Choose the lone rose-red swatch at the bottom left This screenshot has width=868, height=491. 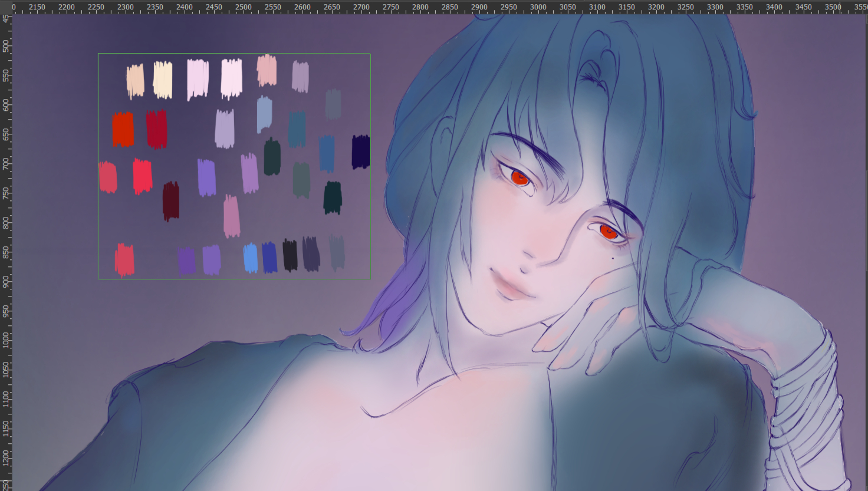click(124, 260)
